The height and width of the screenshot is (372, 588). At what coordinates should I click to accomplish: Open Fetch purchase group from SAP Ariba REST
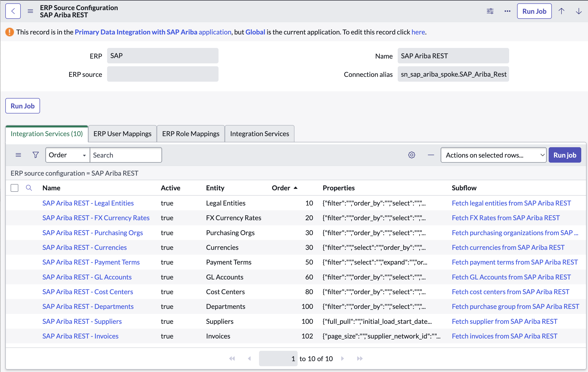click(x=515, y=306)
